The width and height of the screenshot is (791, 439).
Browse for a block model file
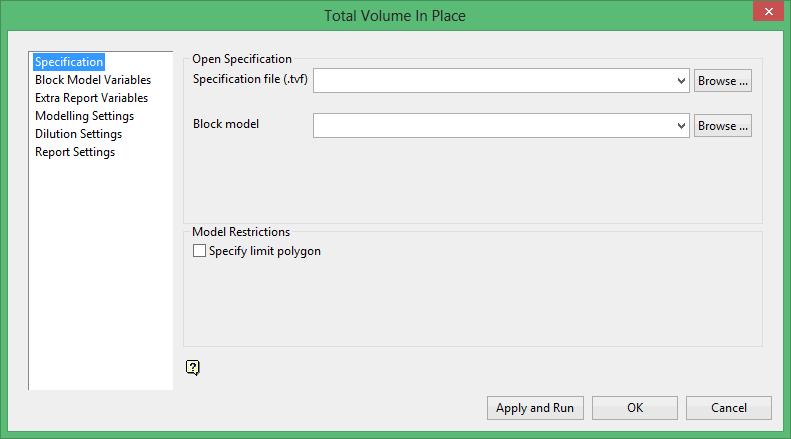coord(723,126)
